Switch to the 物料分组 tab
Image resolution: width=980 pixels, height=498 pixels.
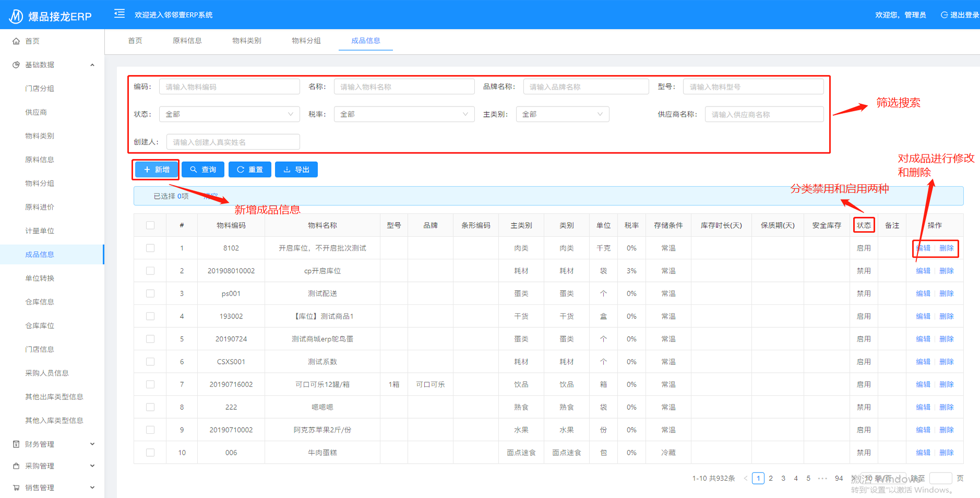click(306, 41)
